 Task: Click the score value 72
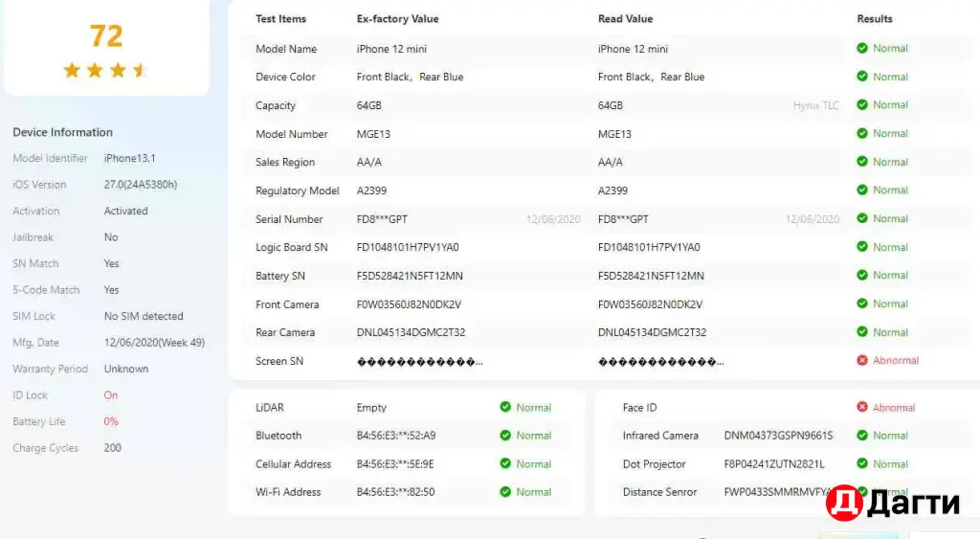[x=106, y=35]
